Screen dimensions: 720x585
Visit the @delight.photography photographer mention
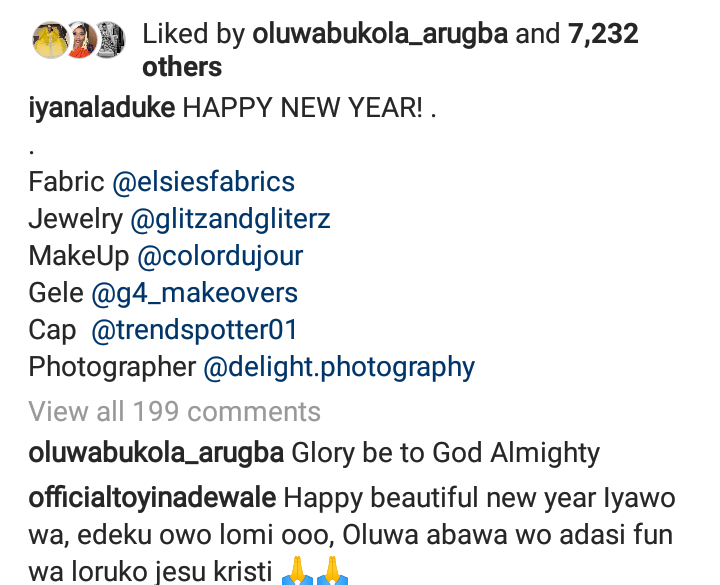[x=339, y=367]
